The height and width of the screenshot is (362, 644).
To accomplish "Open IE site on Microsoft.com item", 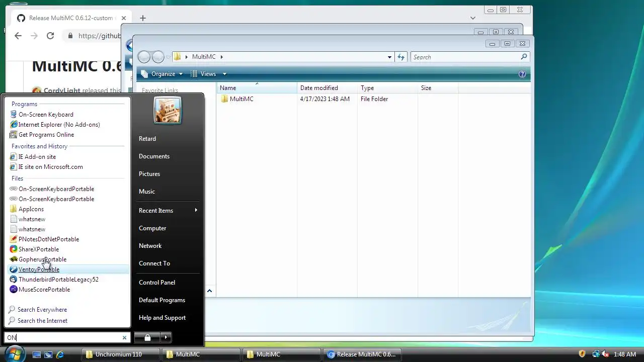I will pos(46,167).
